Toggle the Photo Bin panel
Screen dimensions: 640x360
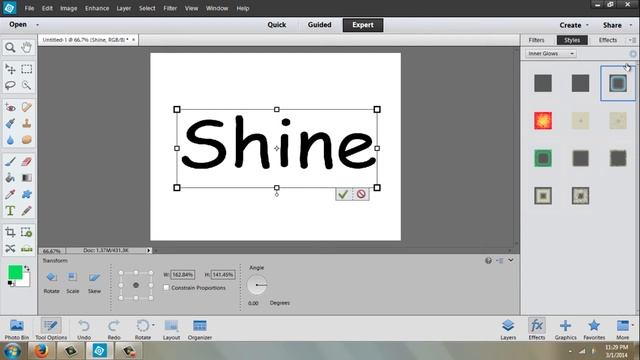[x=17, y=329]
